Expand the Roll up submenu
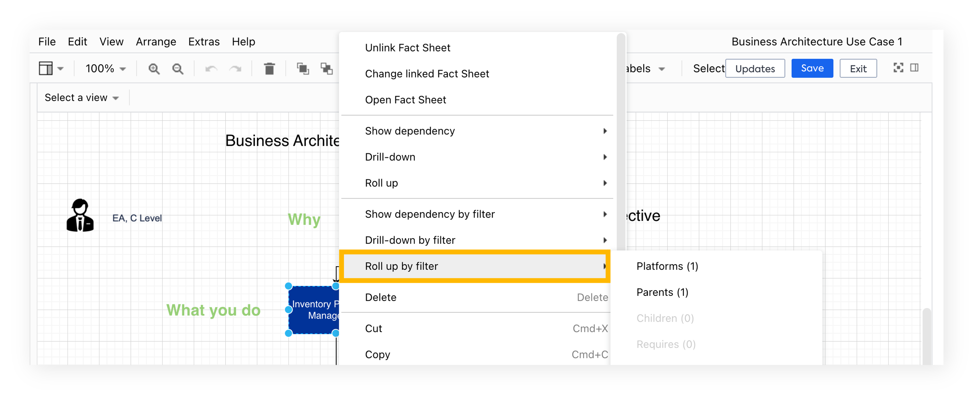The height and width of the screenshot is (401, 980). click(477, 183)
